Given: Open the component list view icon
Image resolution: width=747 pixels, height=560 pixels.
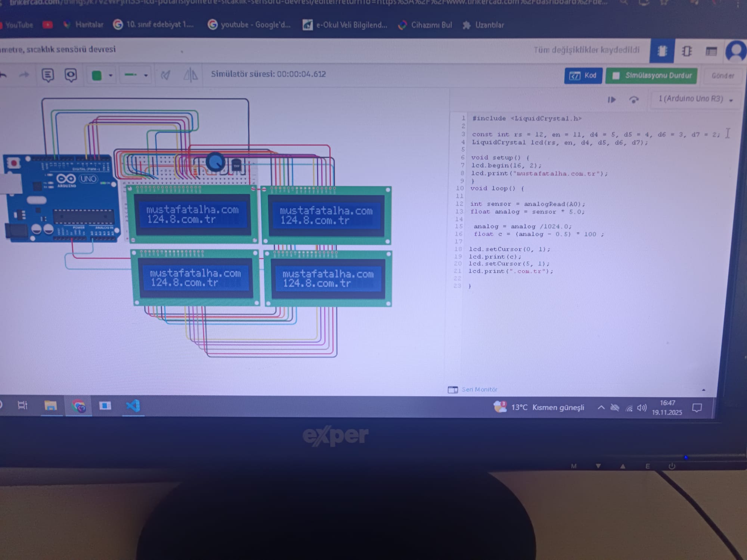Looking at the screenshot, I should point(711,51).
